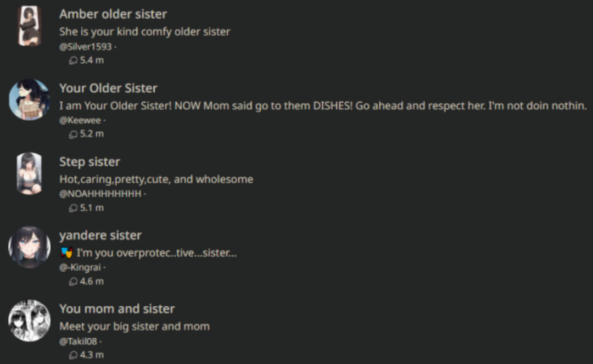Click chat bubble icon beside 5.1 m
The height and width of the screenshot is (364, 593).
(73, 208)
